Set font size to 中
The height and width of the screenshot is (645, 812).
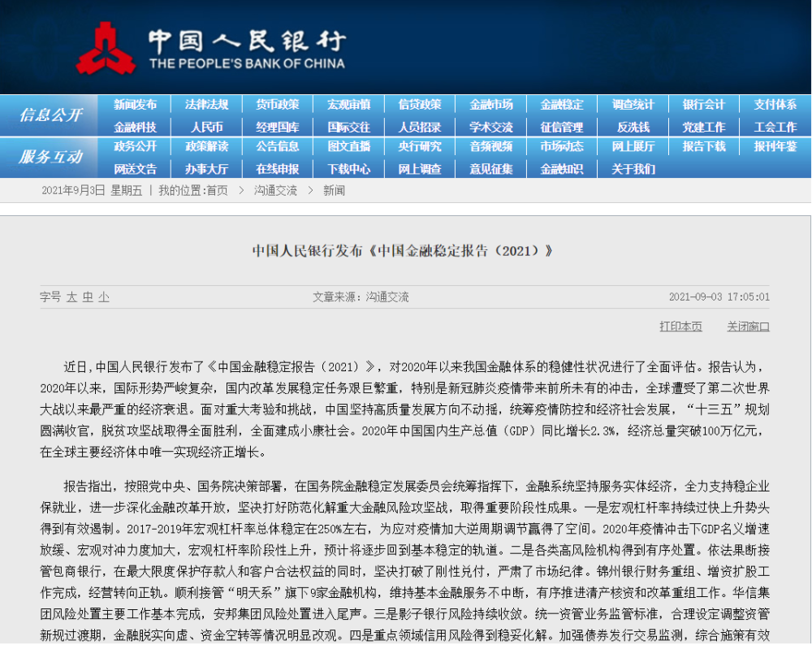click(x=88, y=297)
